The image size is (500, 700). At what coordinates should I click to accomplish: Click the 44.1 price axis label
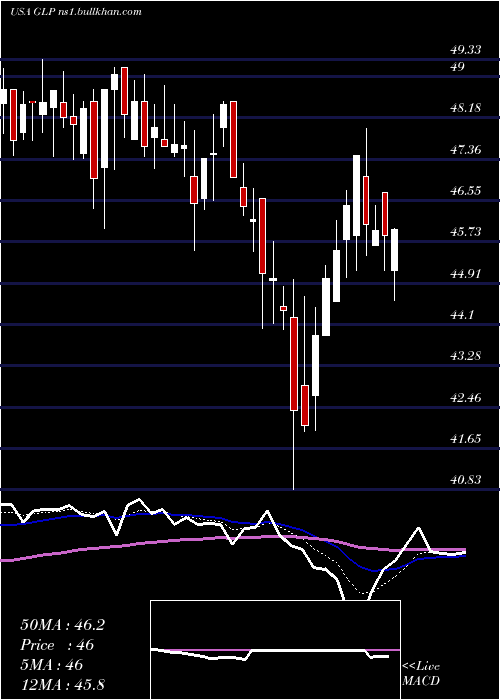click(462, 315)
